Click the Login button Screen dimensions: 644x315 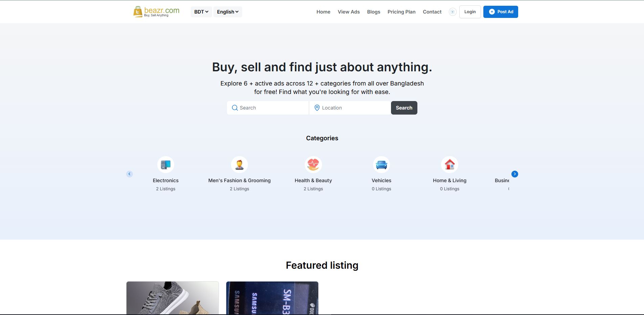(x=470, y=12)
